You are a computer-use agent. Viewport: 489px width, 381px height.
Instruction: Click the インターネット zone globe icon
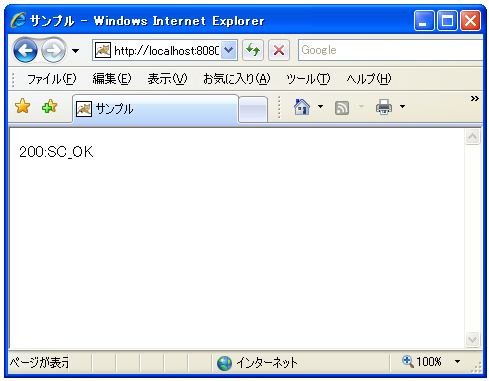[224, 363]
